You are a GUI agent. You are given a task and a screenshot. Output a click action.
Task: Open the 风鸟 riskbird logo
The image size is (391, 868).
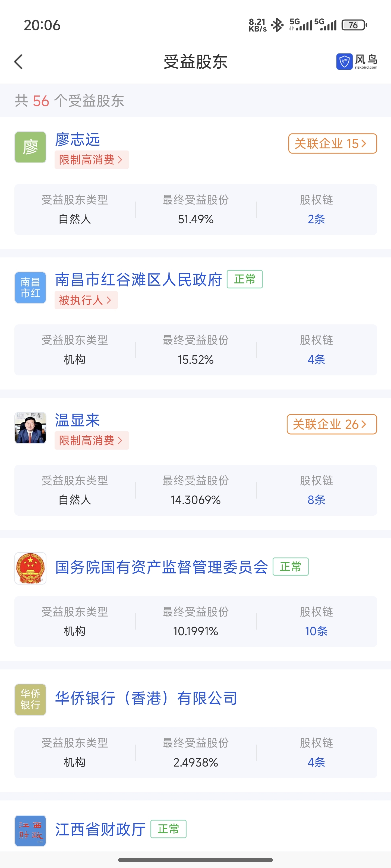[x=357, y=62]
